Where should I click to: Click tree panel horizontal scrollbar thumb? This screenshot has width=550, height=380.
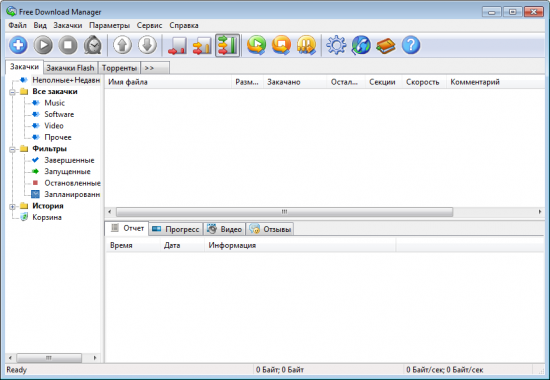49,358
